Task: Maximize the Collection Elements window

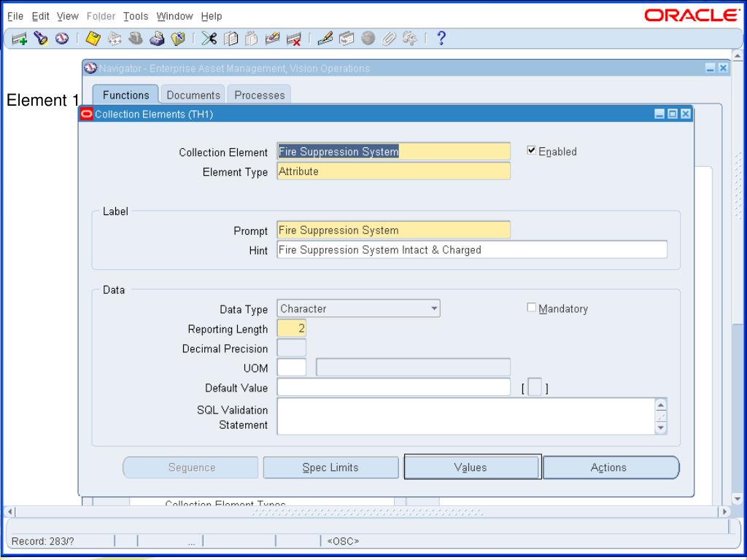Action: point(672,114)
